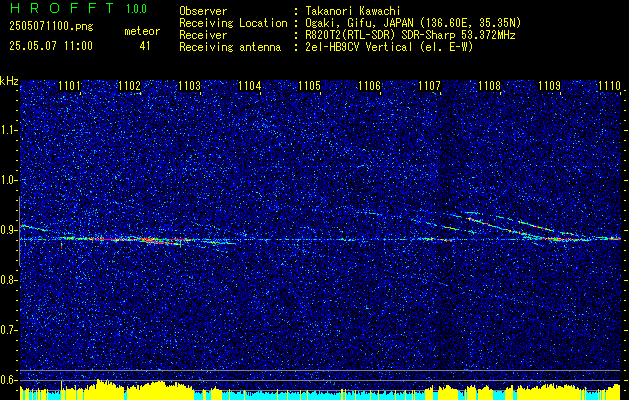Viewport: 629px width, 400px height.
Task: Click the 1110 time marker
Action: [x=609, y=86]
